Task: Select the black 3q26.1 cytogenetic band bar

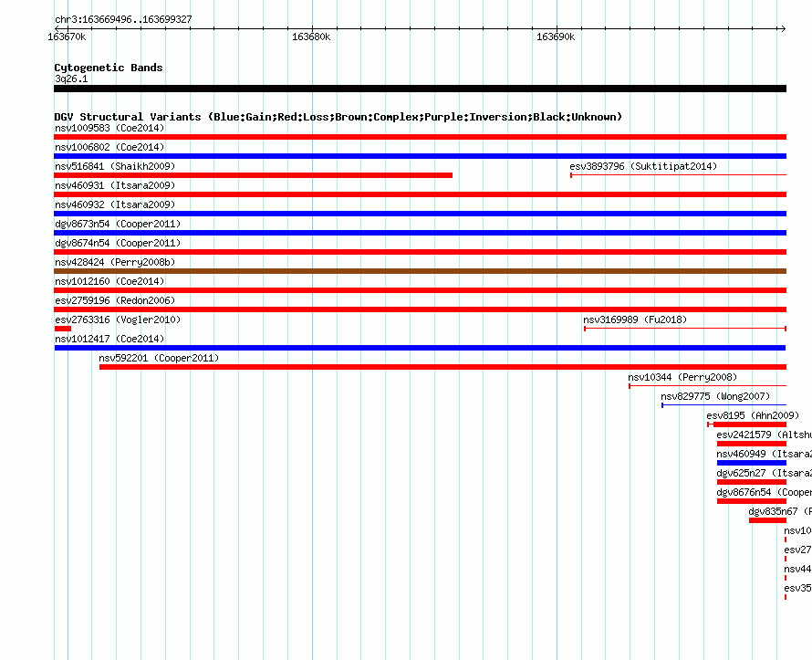Action: 420,89
